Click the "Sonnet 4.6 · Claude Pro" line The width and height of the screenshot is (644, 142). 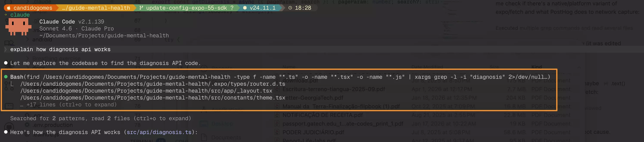(77, 28)
